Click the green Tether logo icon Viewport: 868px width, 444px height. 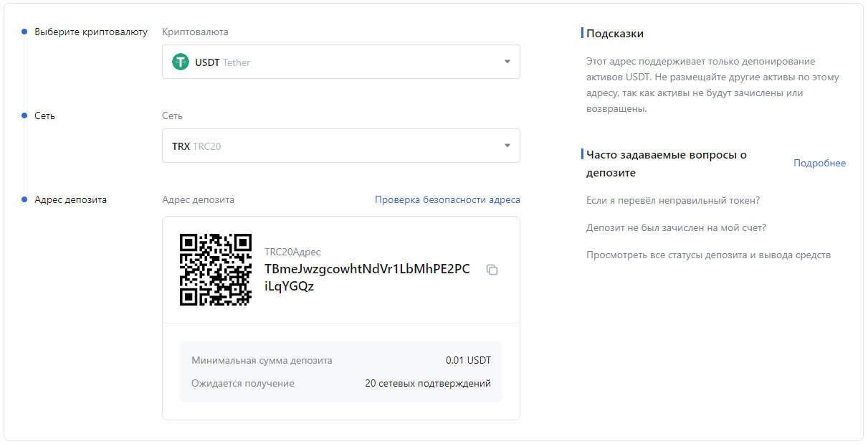(181, 62)
